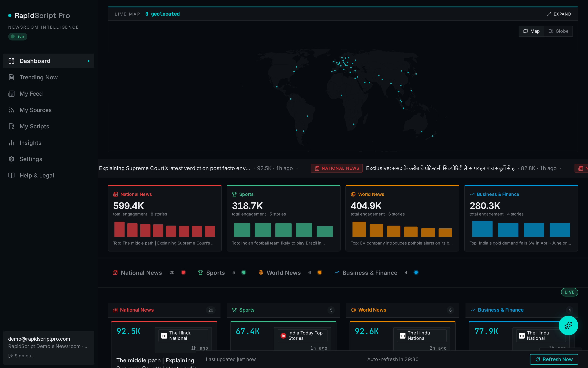
Task: Click the Insights bar chart icon
Action: (x=11, y=143)
